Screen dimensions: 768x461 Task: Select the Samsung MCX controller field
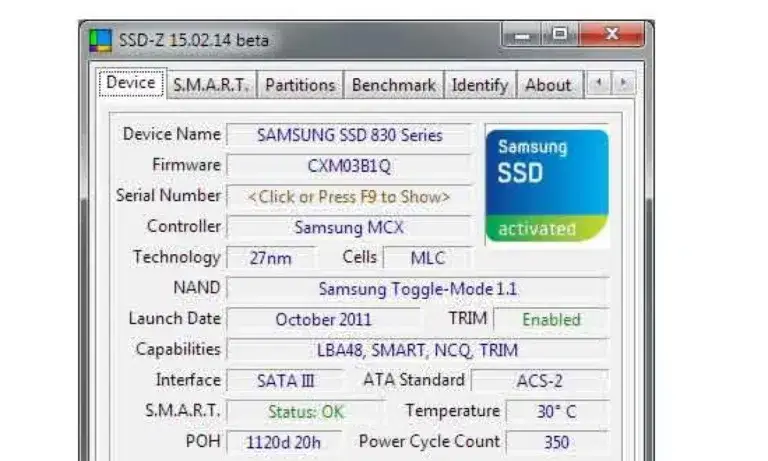pyautogui.click(x=349, y=228)
